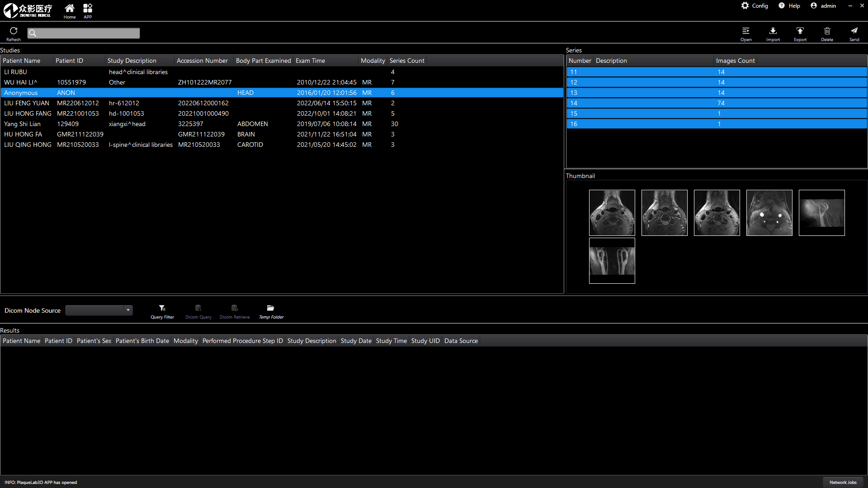Screen dimensions: 868x488
Task: Click exam time 2021/11/22 16:51:04
Action: (327, 134)
